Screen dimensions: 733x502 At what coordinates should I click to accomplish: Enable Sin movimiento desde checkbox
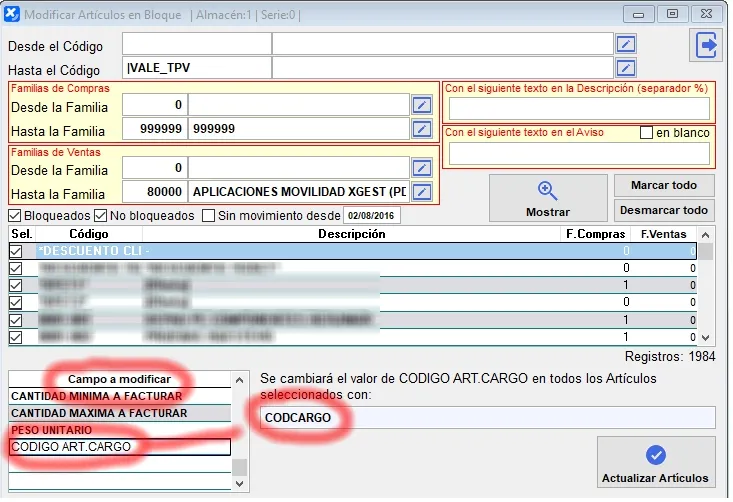click(208, 215)
